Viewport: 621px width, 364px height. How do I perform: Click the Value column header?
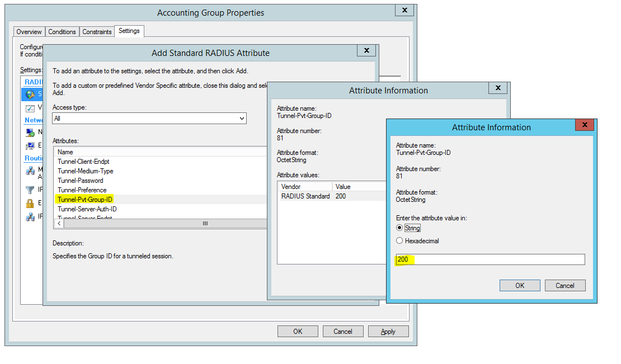[359, 186]
